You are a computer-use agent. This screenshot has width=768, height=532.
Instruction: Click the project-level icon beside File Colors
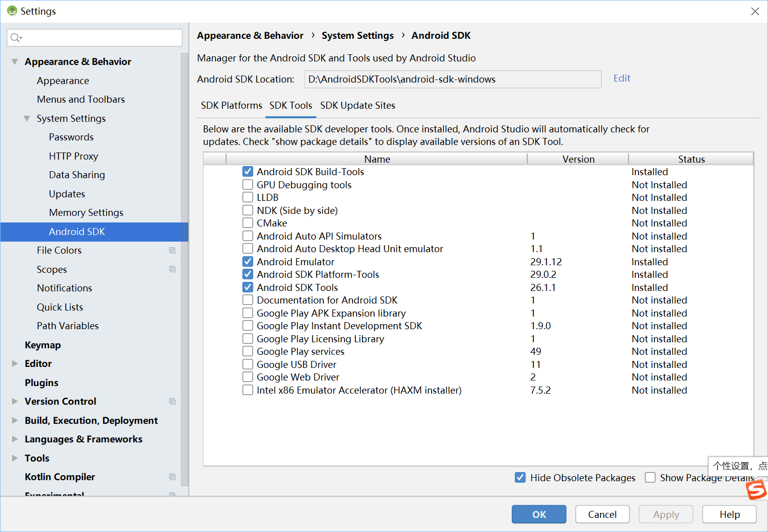click(x=173, y=251)
